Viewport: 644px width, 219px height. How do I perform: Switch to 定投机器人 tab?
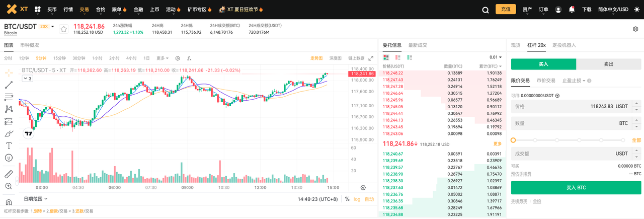click(564, 45)
